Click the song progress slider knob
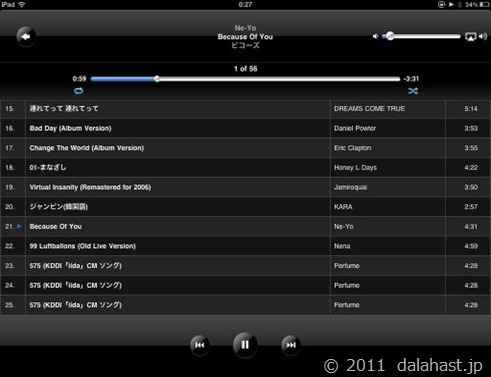The height and width of the screenshot is (377, 491). (x=157, y=79)
